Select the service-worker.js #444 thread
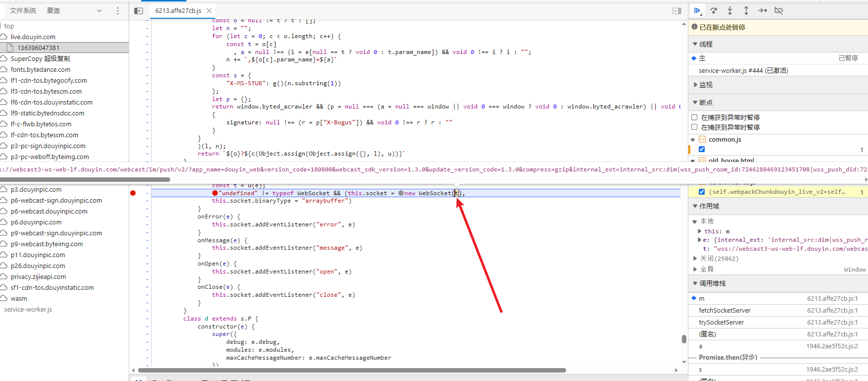The width and height of the screenshot is (868, 381). [x=778, y=70]
